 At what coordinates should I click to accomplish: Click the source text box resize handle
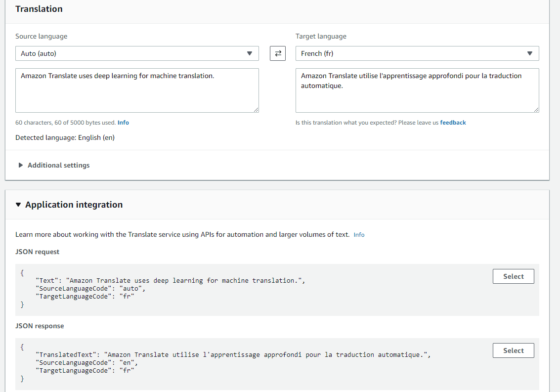[256, 110]
